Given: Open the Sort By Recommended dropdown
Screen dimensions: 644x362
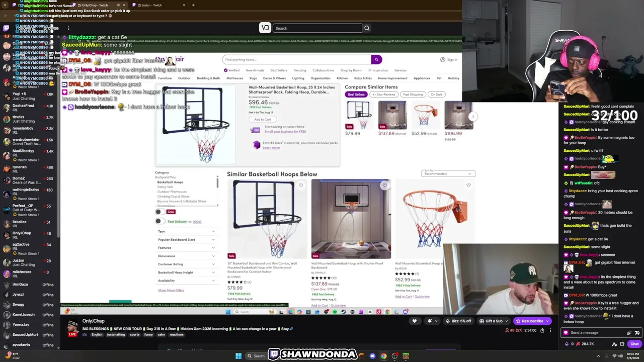Looking at the screenshot, I should (x=448, y=173).
